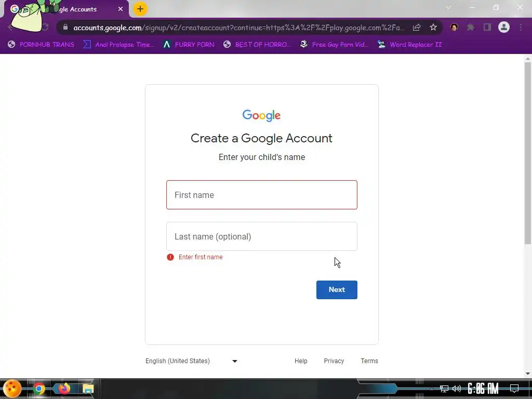
Task: Click the Enter first name error text
Action: click(201, 257)
